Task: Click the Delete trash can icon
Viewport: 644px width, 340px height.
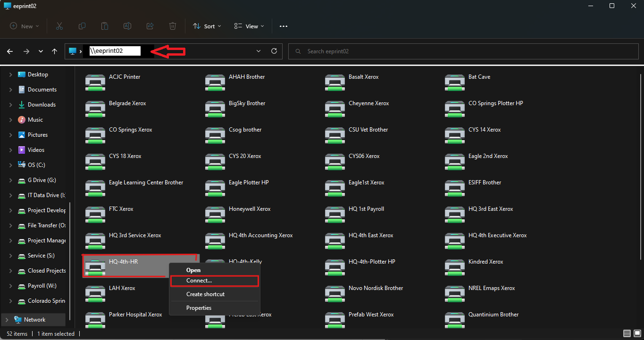Action: point(173,26)
